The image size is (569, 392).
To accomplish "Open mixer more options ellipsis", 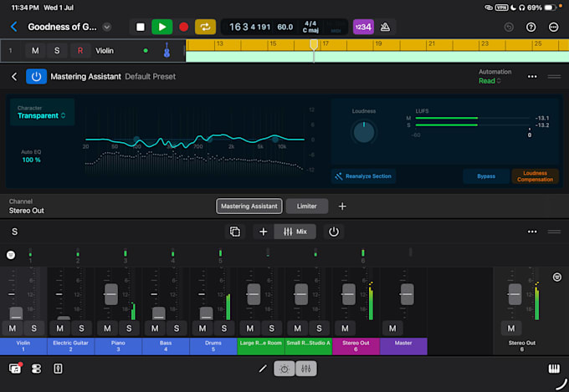I will pyautogui.click(x=532, y=232).
